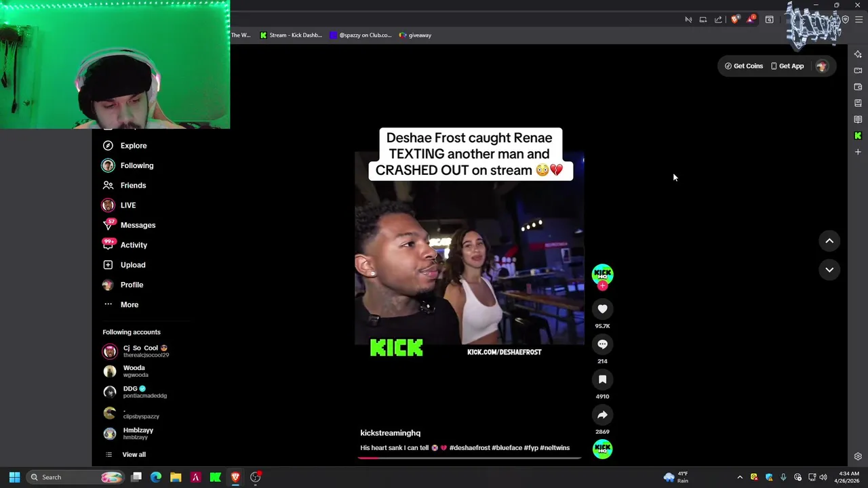
Task: Click Upload in the sidebar
Action: point(124,265)
